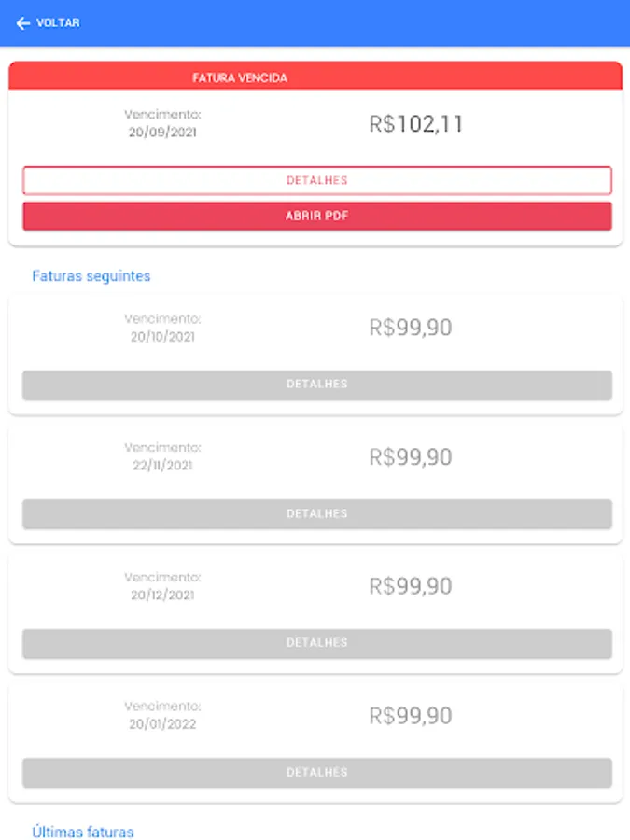
Task: Open Detalhes for the 22/11/2021 invoice
Action: (316, 514)
